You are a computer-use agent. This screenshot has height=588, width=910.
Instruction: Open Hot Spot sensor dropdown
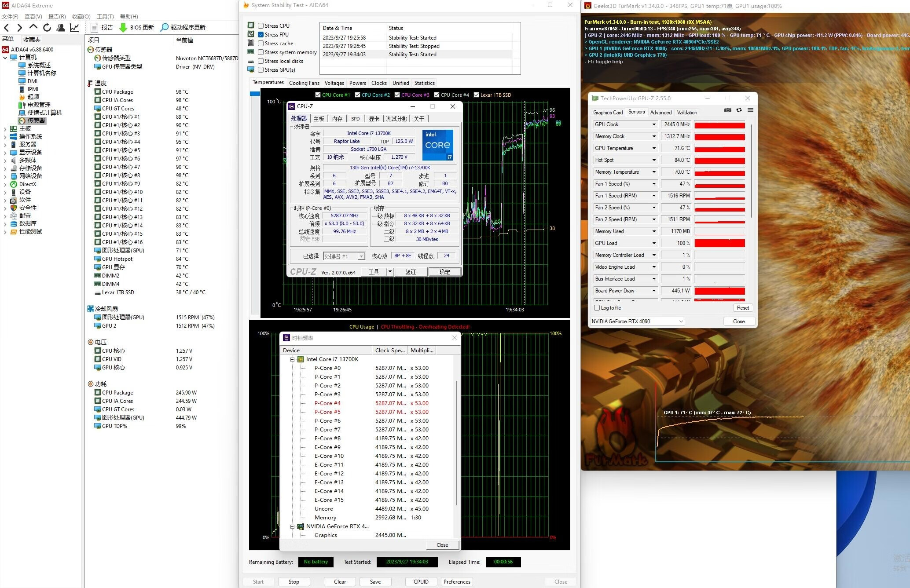[x=654, y=160]
